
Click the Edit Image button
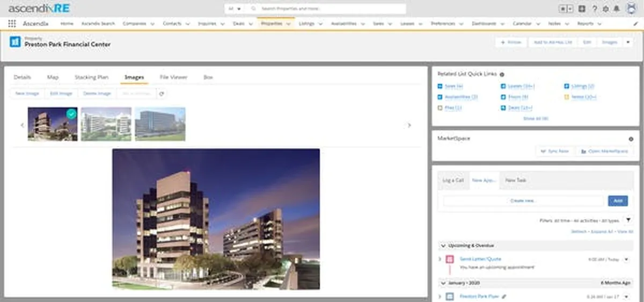[x=61, y=94]
